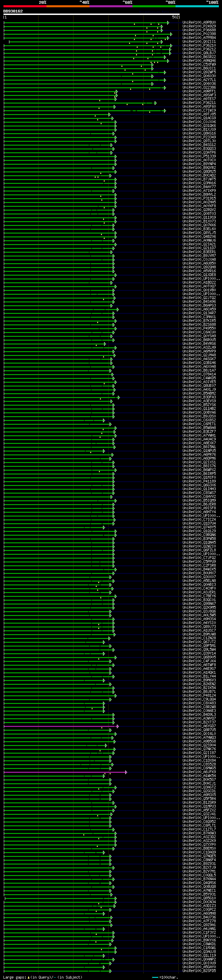Click the Large gaps legend text

(x=43, y=977)
